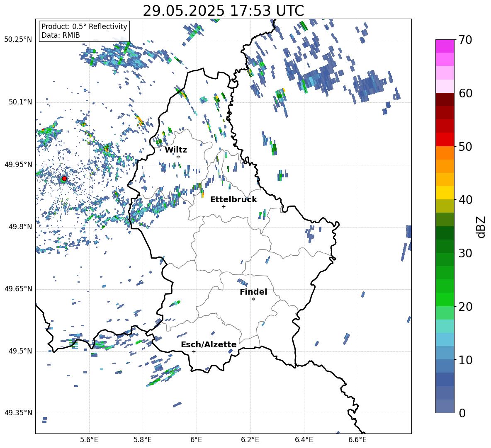Click the 49.65°N latitude label
Viewport: 491px width, 448px height.
pos(18,289)
